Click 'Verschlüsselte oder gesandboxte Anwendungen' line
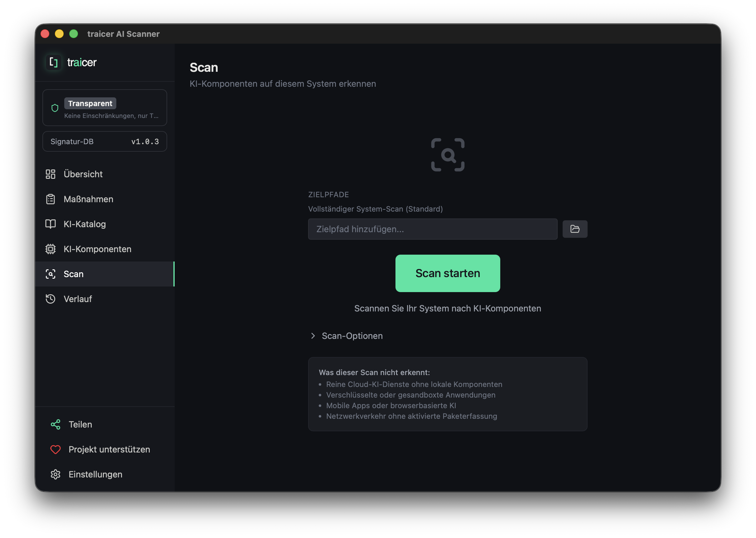 click(411, 395)
